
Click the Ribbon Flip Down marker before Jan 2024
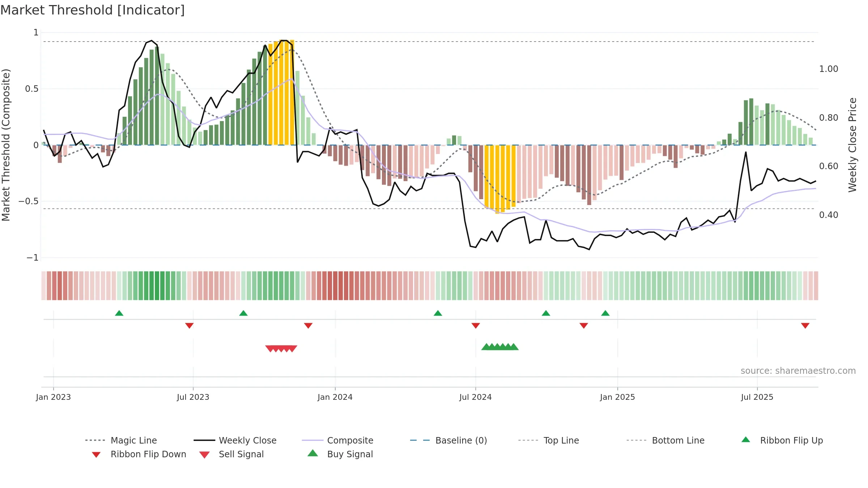[x=308, y=326]
